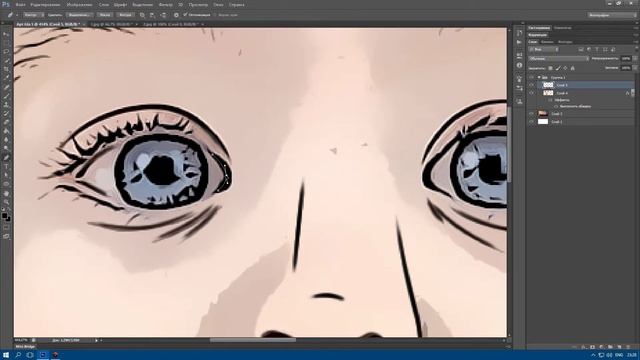Toggle stroke effect visibility under Слой 4
This screenshot has height=360, width=640.
click(556, 107)
